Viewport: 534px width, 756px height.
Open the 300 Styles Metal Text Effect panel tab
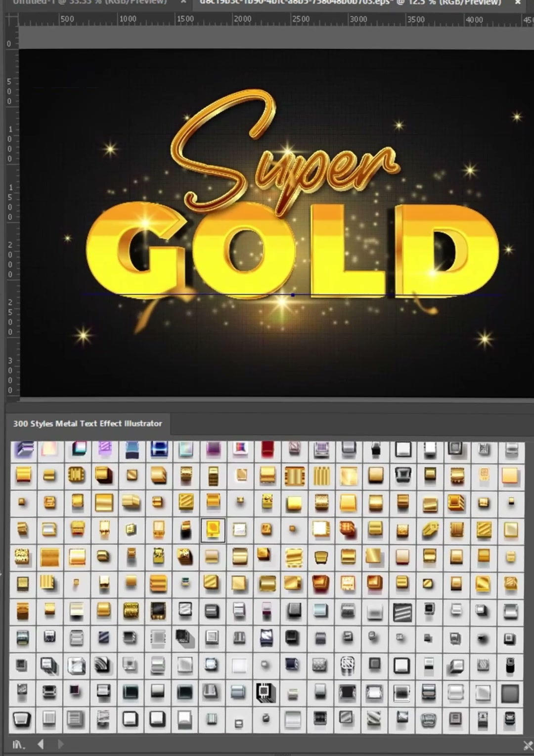[x=88, y=423]
